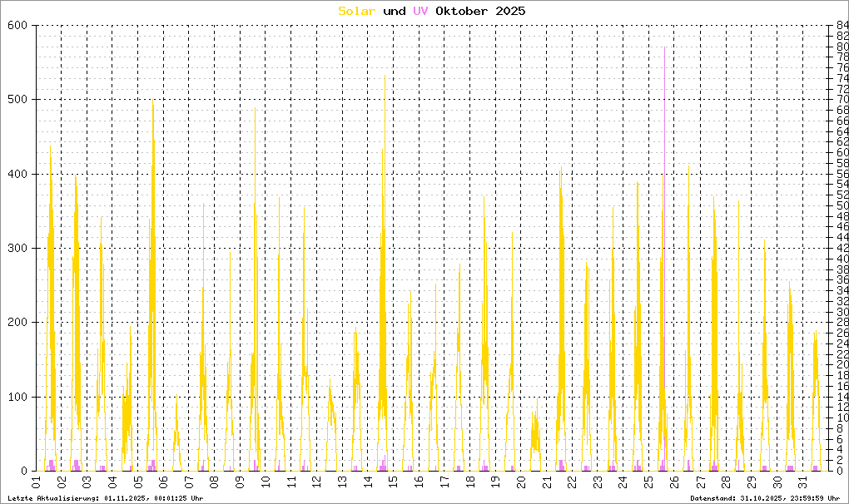Click the "100" label on the left axis
This screenshot has width=849, height=504.
(18, 397)
